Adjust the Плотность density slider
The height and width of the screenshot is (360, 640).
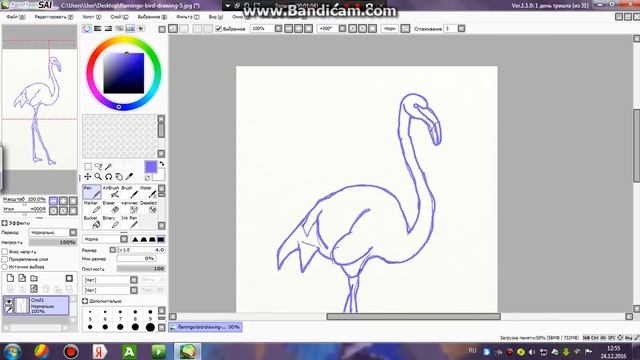point(141,269)
